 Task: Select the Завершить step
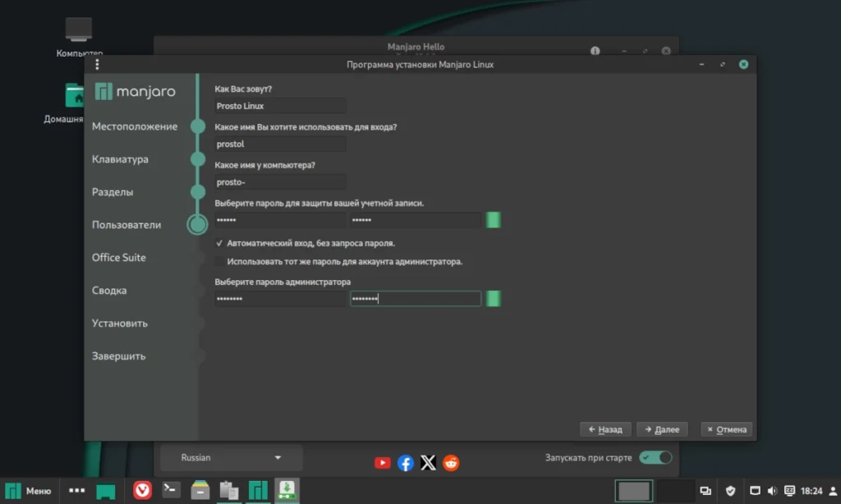[x=118, y=356]
